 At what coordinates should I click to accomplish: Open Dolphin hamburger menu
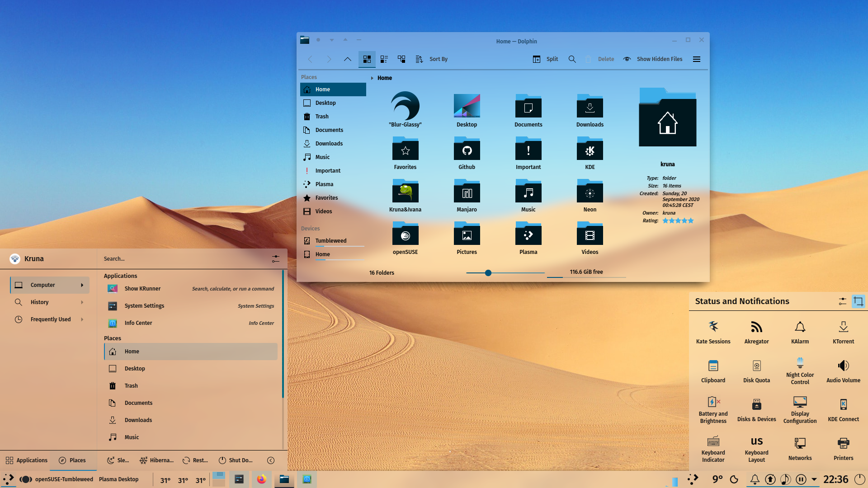click(697, 59)
